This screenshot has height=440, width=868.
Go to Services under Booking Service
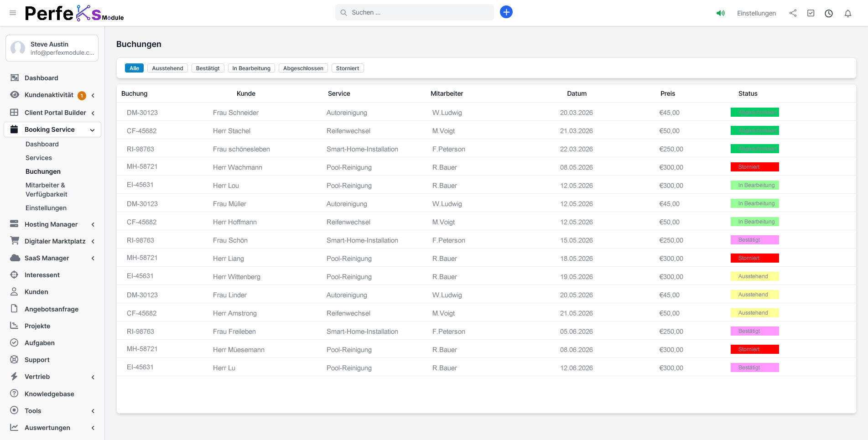pos(39,158)
